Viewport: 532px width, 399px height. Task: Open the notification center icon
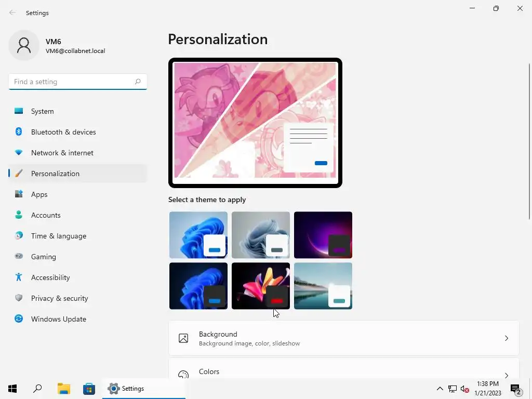(516, 390)
